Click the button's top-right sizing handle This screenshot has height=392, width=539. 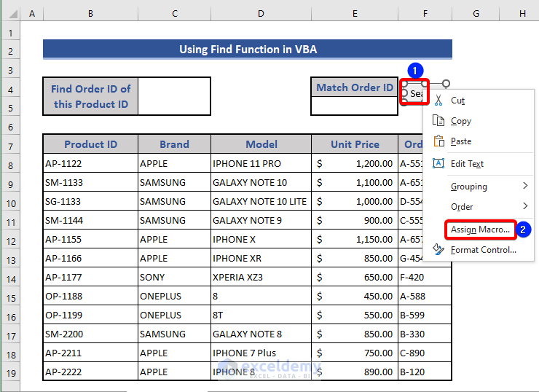tap(425, 84)
